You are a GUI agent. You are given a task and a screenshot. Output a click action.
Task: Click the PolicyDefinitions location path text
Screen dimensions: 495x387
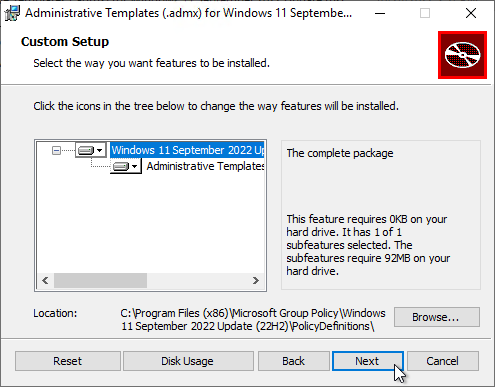pos(253,320)
